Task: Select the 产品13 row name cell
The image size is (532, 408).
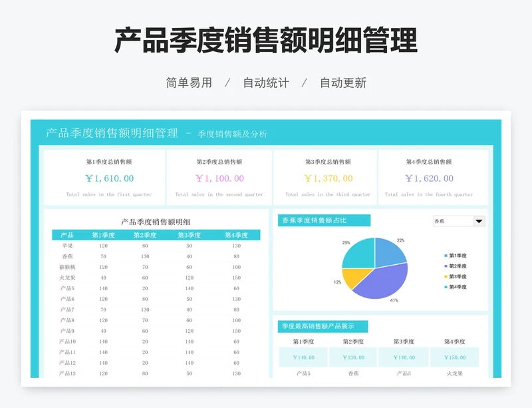Action: coord(67,373)
